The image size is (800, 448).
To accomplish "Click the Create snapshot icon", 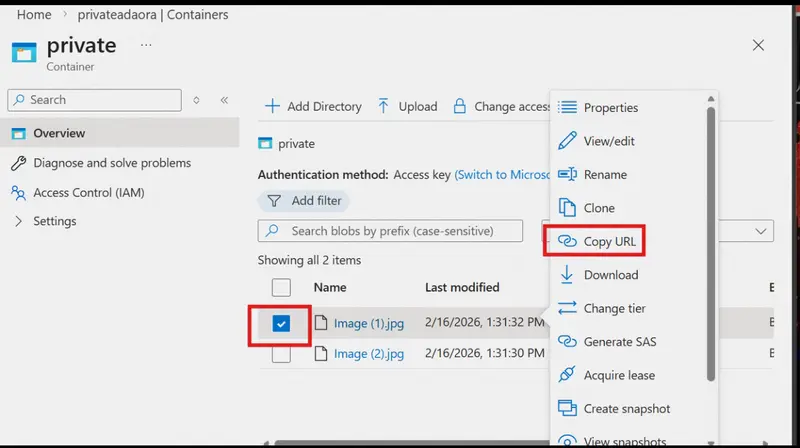I will pos(567,408).
